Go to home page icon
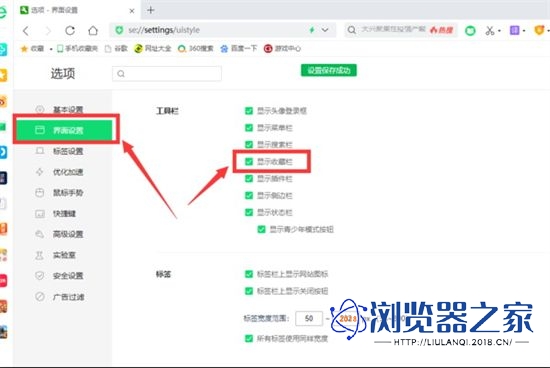Viewport: 550px width, 368px height. pos(93,31)
